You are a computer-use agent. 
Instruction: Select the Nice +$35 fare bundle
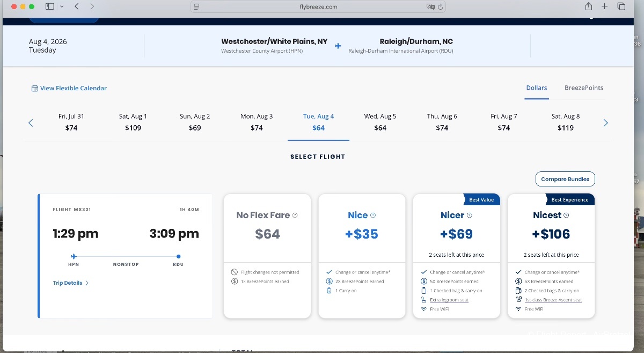[362, 234]
